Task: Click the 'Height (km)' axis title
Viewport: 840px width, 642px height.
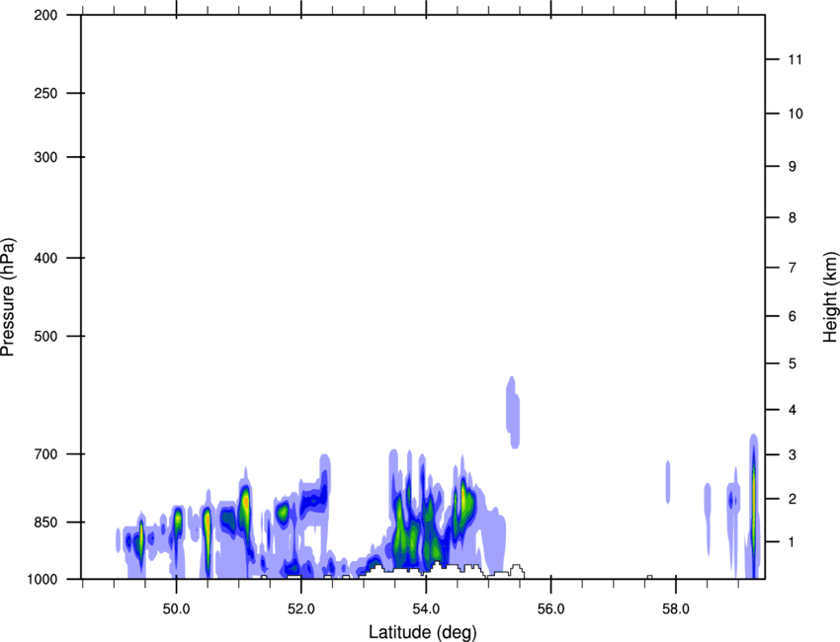Action: coord(830,296)
